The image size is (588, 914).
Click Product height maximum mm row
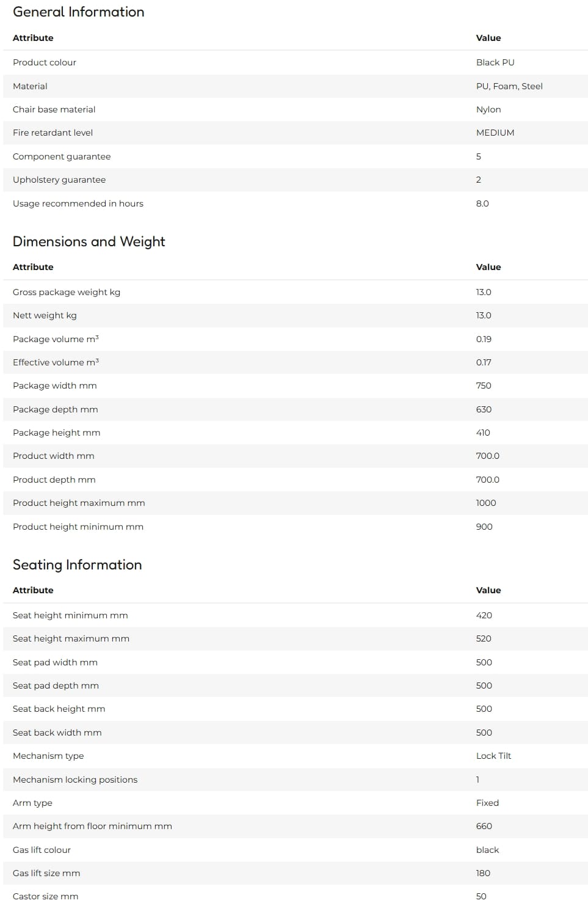[296, 503]
